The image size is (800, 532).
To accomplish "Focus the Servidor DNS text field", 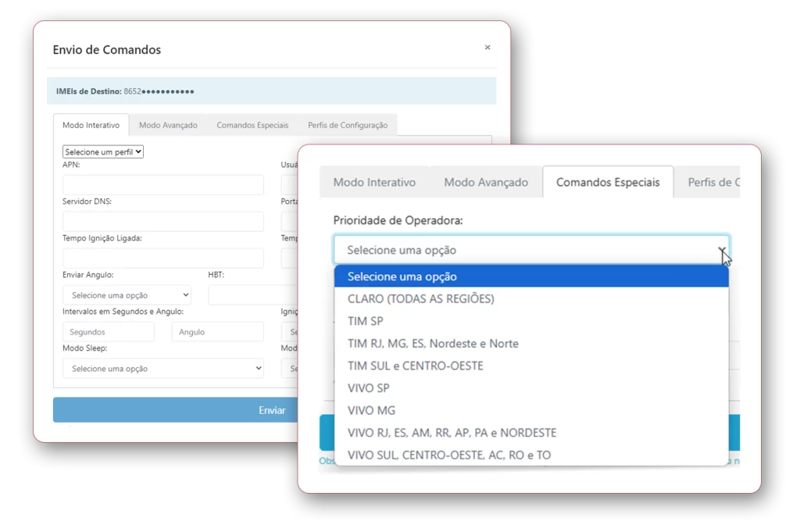I will pyautogui.click(x=162, y=222).
